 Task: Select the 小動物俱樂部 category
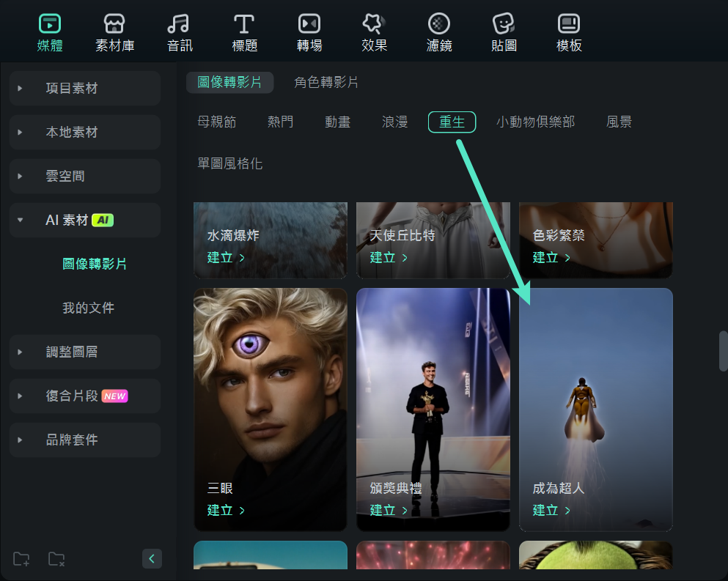pos(535,122)
